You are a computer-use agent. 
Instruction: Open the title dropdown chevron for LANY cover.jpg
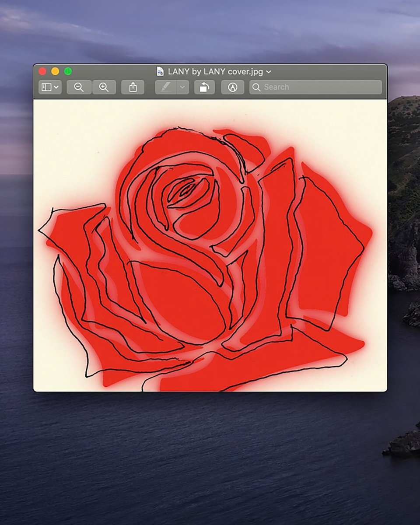point(269,71)
